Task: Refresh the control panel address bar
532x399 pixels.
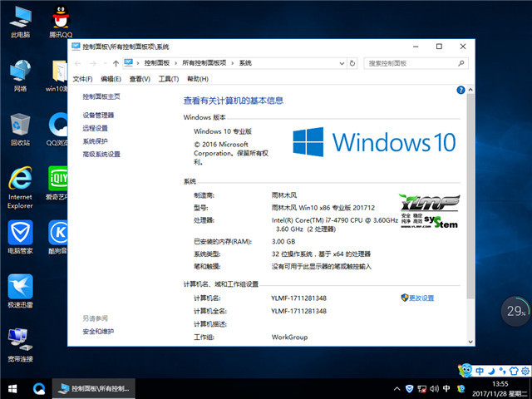Action: coord(352,63)
